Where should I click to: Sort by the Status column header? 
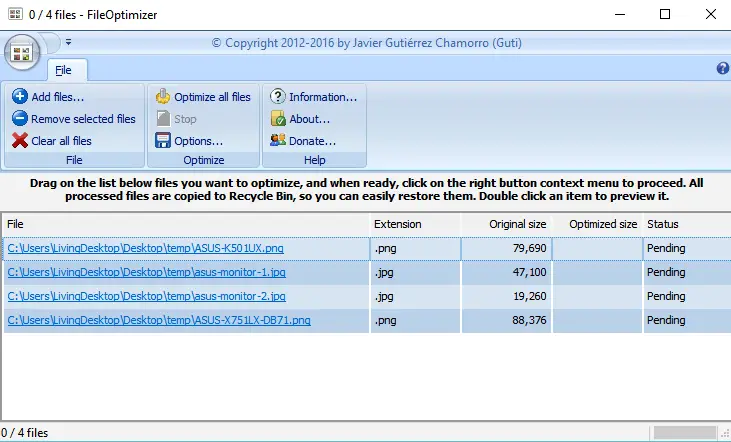click(x=687, y=224)
